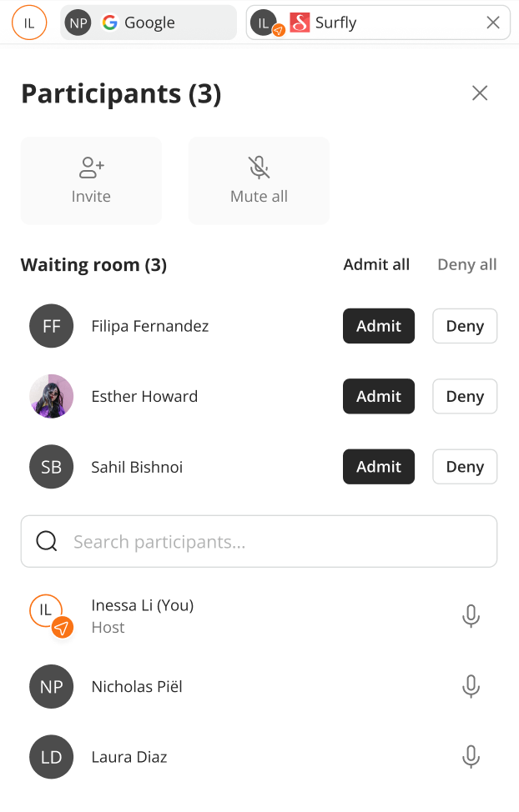The height and width of the screenshot is (812, 519).
Task: Toggle Nicholas Piël's microphone
Action: coord(471,687)
